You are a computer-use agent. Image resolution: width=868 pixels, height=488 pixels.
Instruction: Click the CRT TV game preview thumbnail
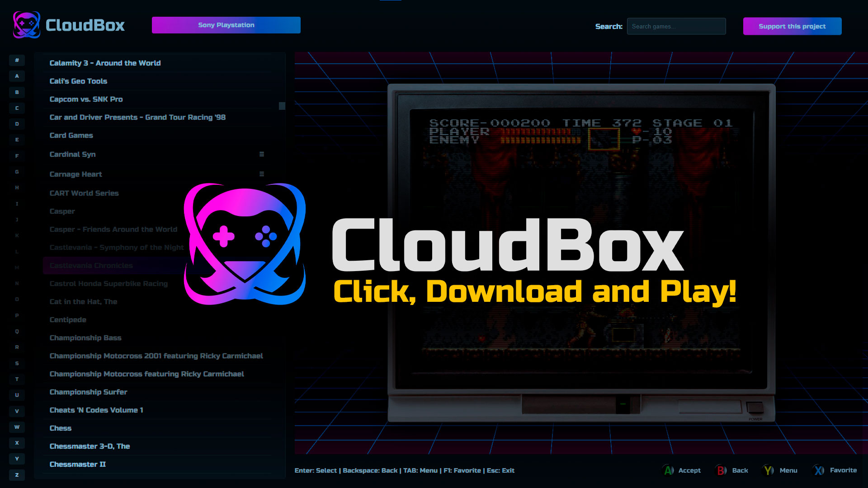point(581,253)
